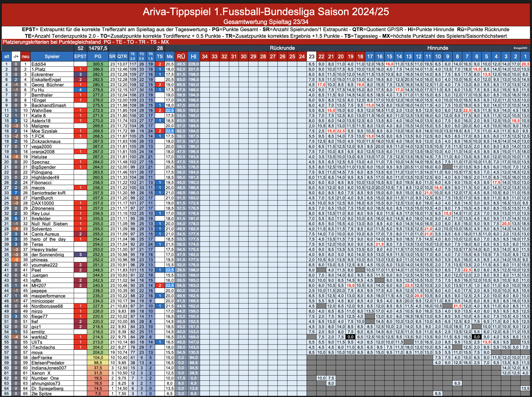Select the Mx column header
This screenshot has width=532, height=397.
(x=170, y=56)
